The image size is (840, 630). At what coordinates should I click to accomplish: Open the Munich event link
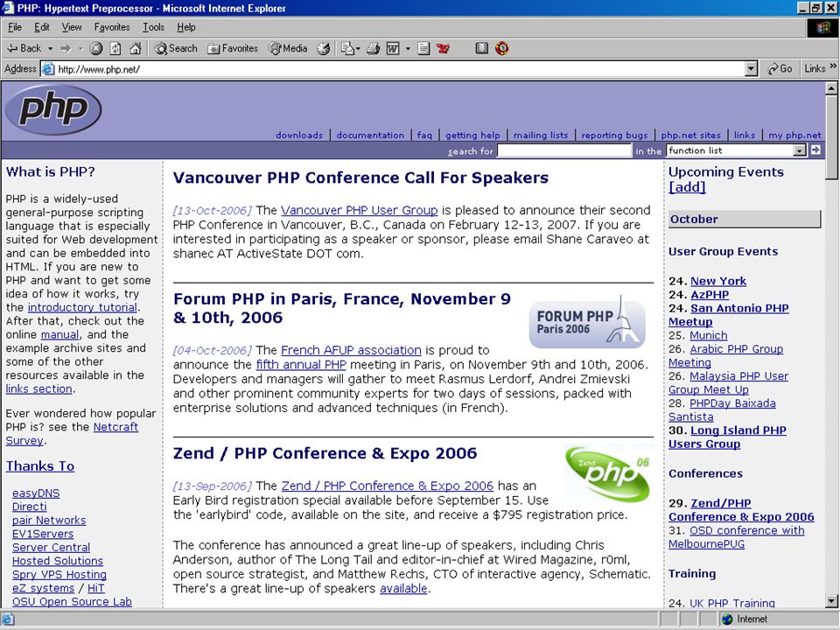pos(708,335)
